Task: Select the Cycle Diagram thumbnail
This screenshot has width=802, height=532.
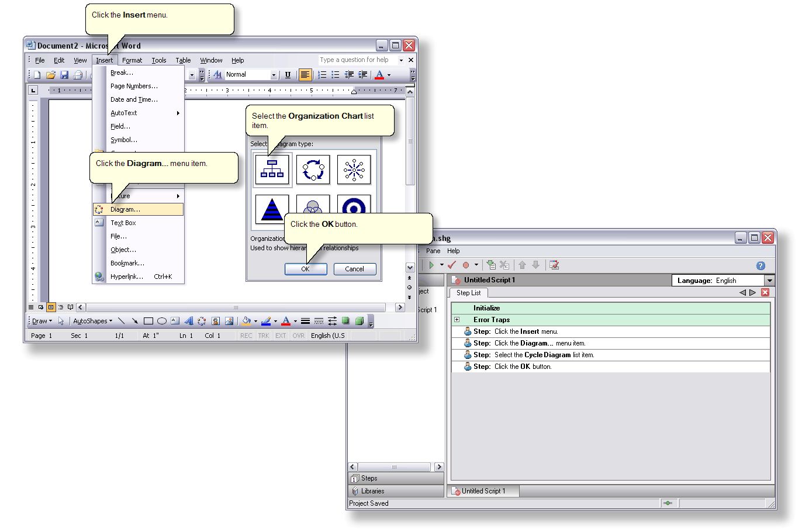Action: click(313, 170)
